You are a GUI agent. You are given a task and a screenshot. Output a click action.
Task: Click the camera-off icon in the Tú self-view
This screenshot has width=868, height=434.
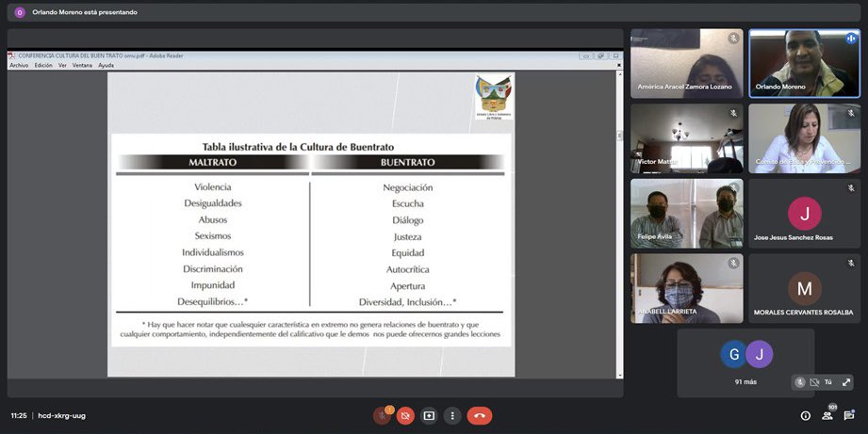click(x=814, y=382)
